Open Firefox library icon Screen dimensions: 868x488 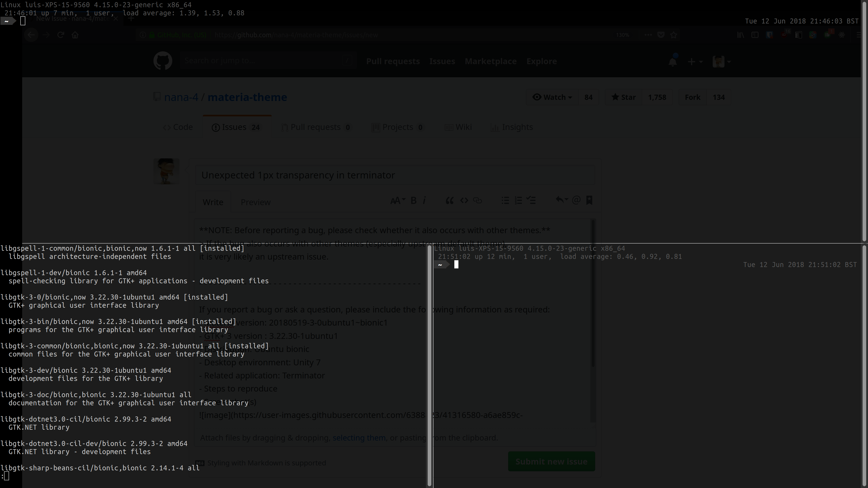[740, 35]
